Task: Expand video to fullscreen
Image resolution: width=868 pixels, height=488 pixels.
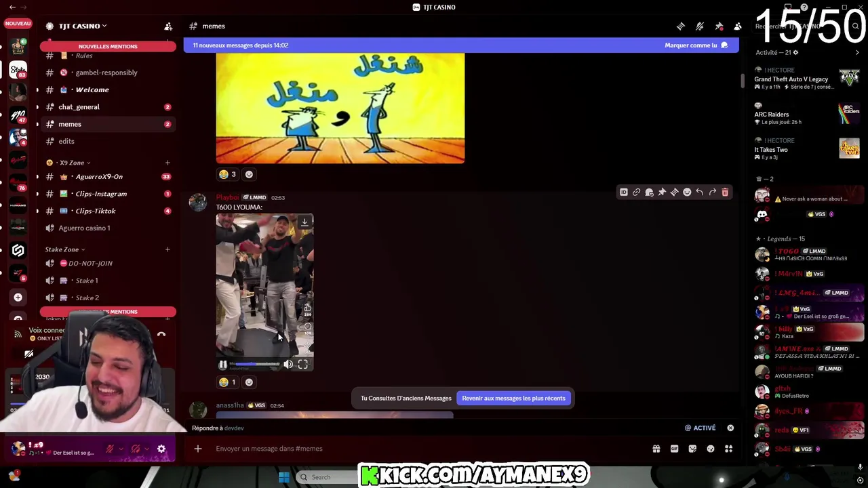Action: (x=303, y=365)
